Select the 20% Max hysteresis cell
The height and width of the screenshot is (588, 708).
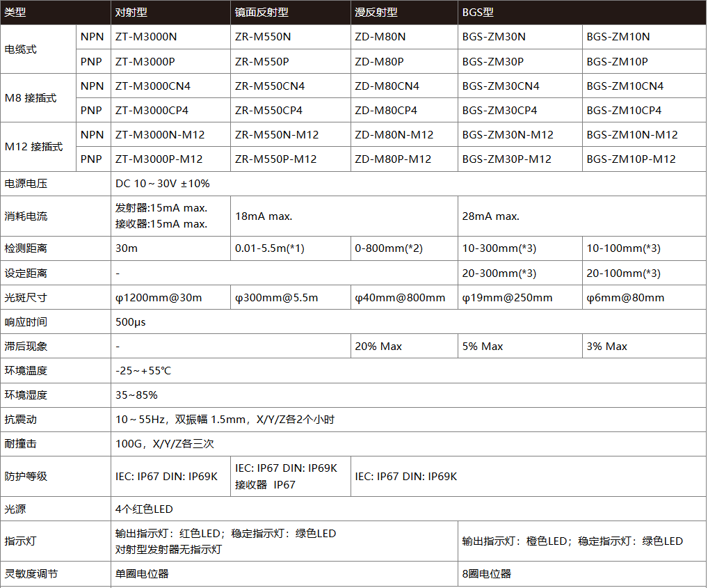[378, 347]
